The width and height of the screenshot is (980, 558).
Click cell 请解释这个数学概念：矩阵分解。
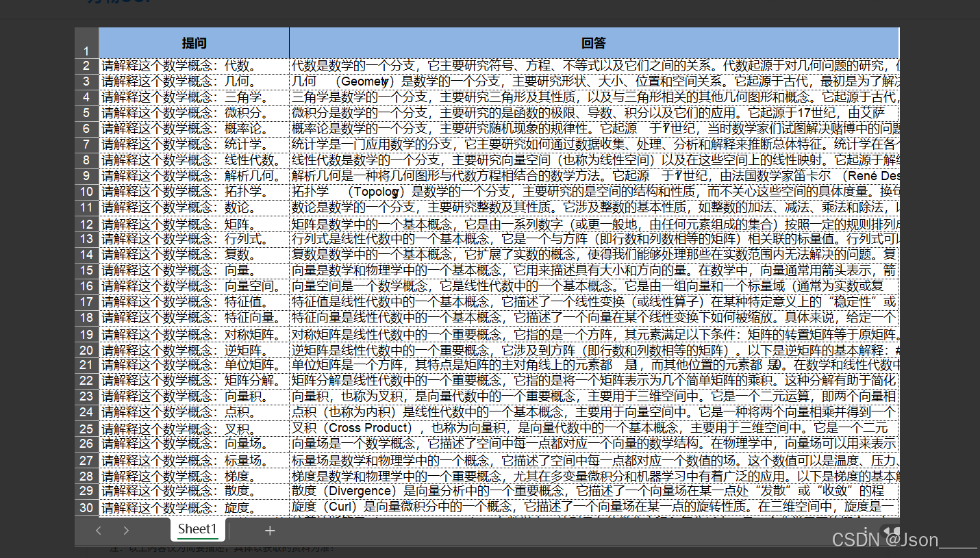[x=194, y=381]
